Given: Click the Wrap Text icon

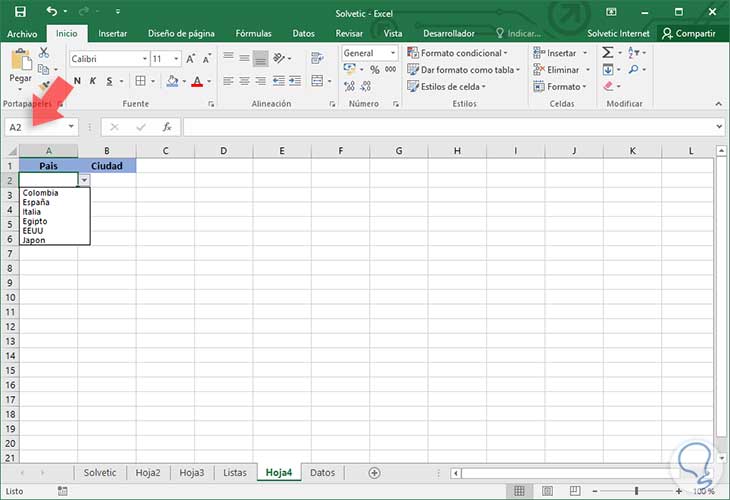Looking at the screenshot, I should coord(318,58).
